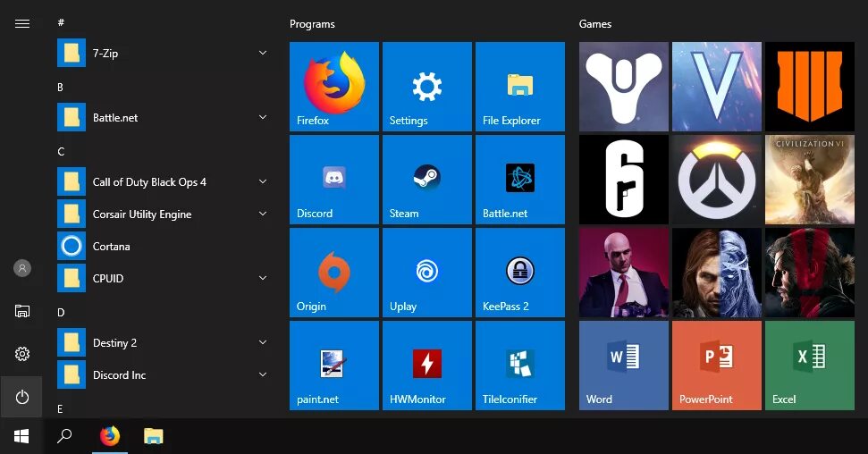This screenshot has height=454, width=868.
Task: Open the Firefox tile
Action: 334,87
